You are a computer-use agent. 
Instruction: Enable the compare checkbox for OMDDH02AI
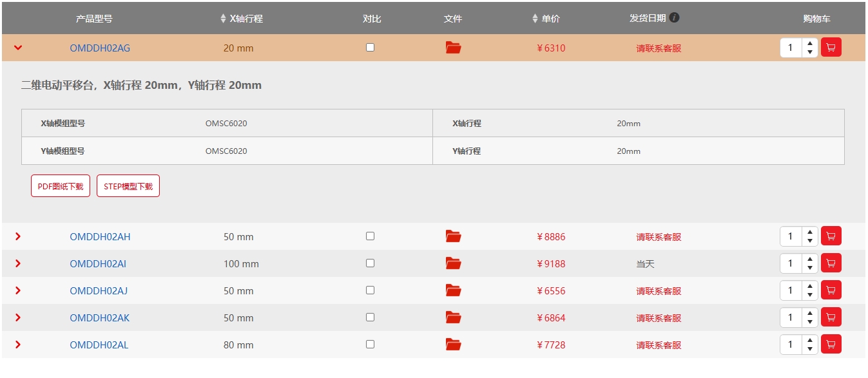point(370,263)
